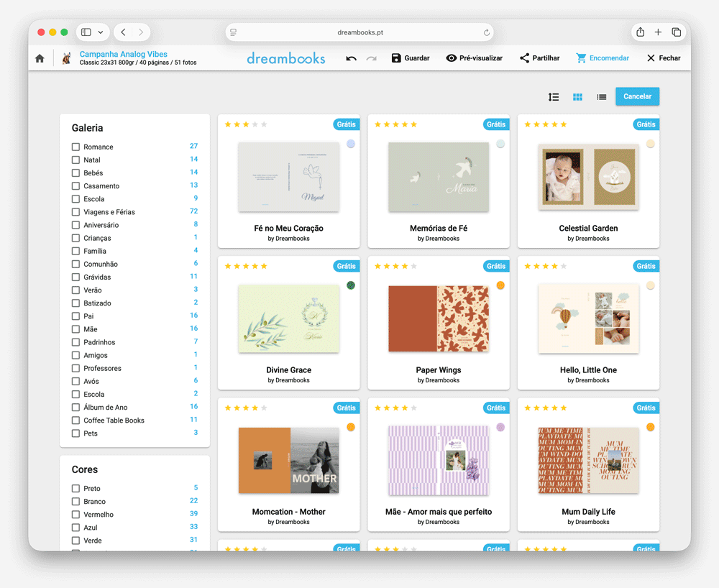Click Hello, Little One title
The image size is (719, 588).
pos(588,370)
